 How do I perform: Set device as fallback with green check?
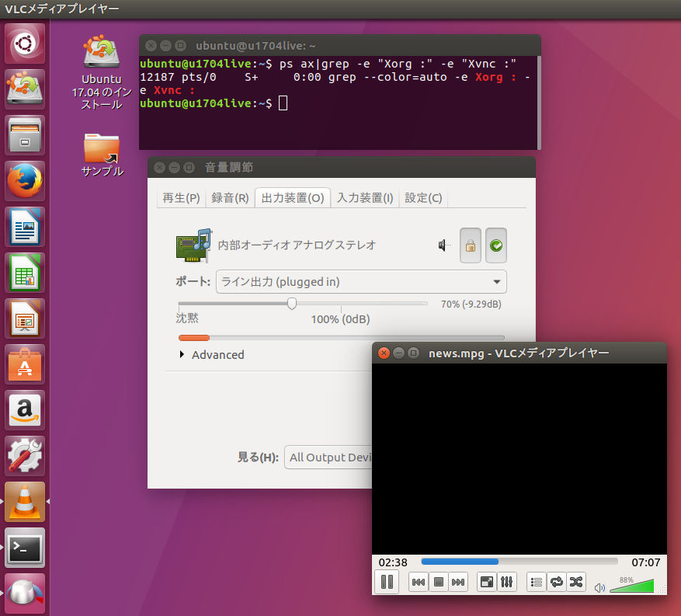tap(496, 245)
